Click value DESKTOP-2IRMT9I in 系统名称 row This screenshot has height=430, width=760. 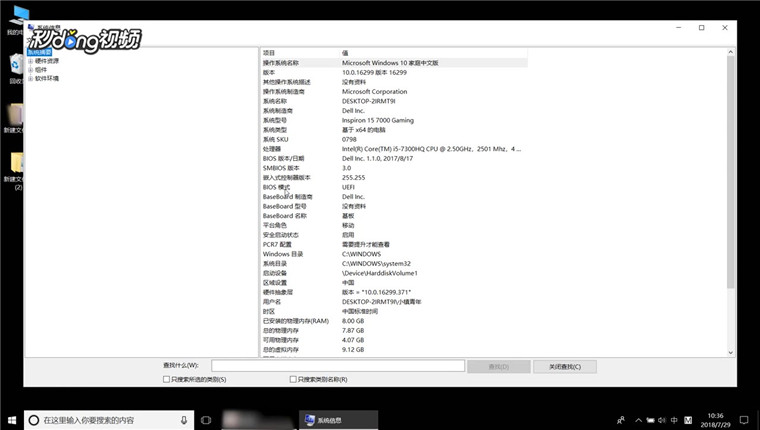click(x=368, y=101)
